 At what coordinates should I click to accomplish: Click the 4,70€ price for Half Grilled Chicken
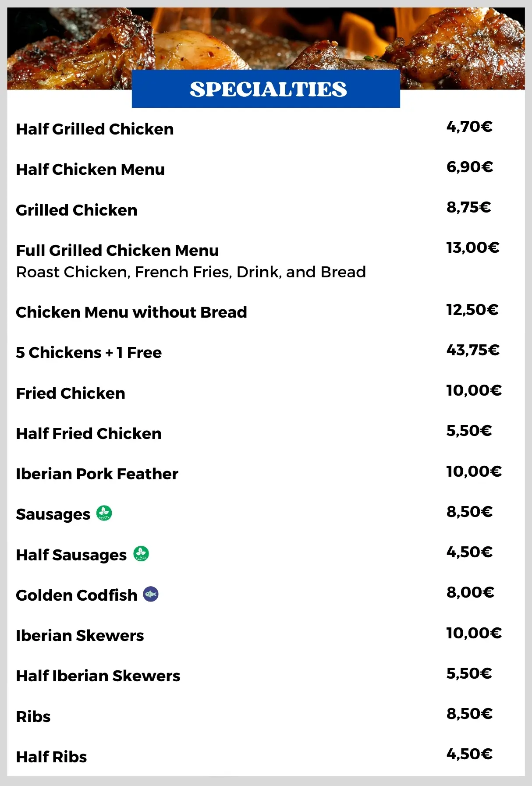click(x=469, y=127)
